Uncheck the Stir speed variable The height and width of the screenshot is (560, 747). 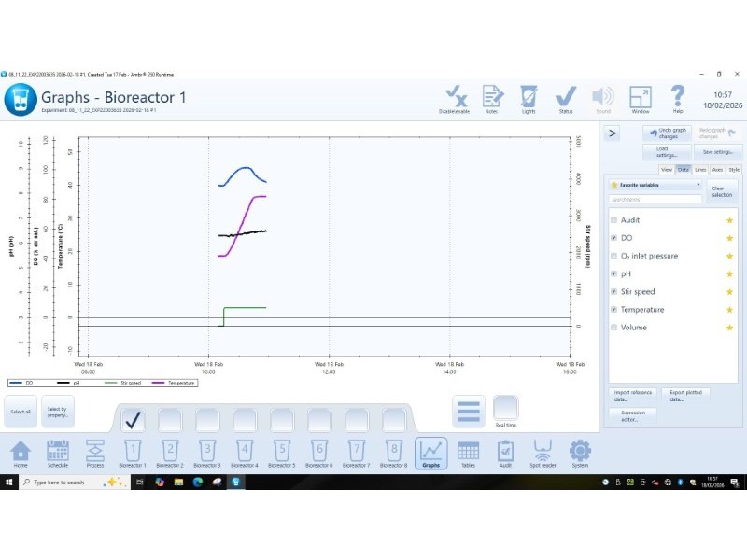(613, 292)
